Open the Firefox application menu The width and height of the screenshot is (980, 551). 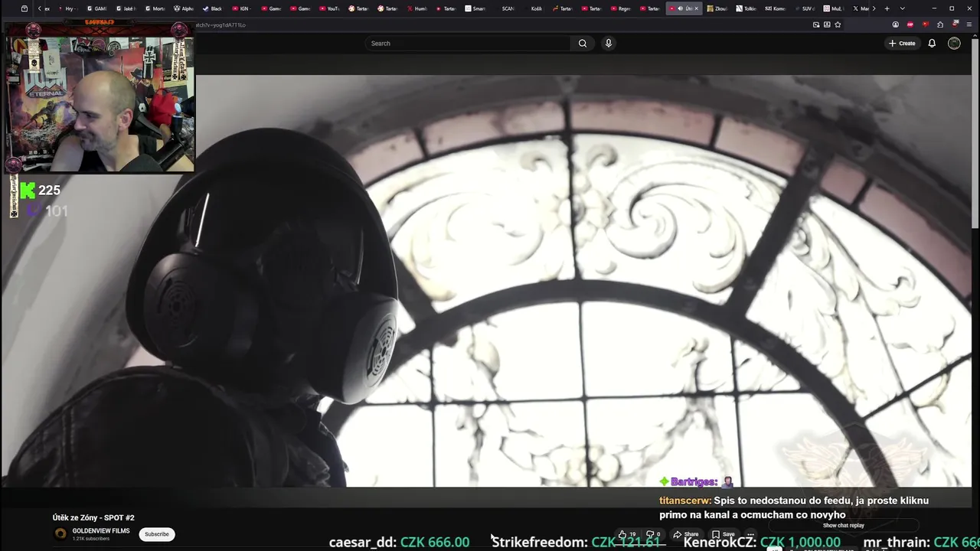969,24
